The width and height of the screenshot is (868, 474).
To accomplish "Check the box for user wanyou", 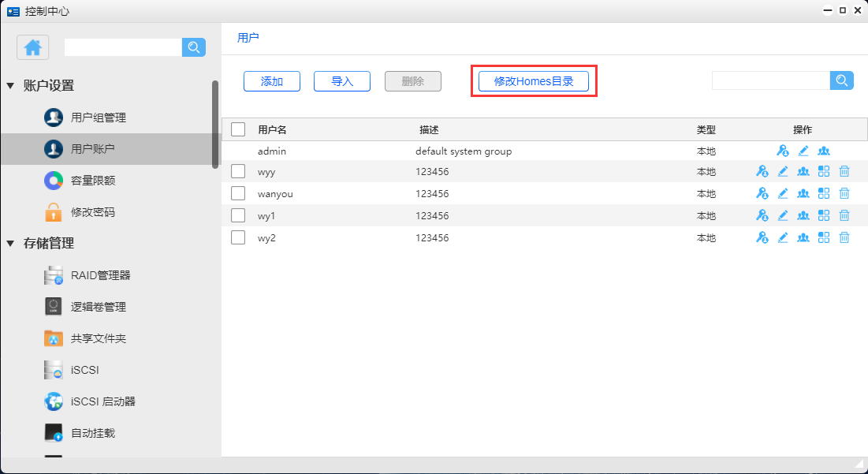I will point(238,194).
